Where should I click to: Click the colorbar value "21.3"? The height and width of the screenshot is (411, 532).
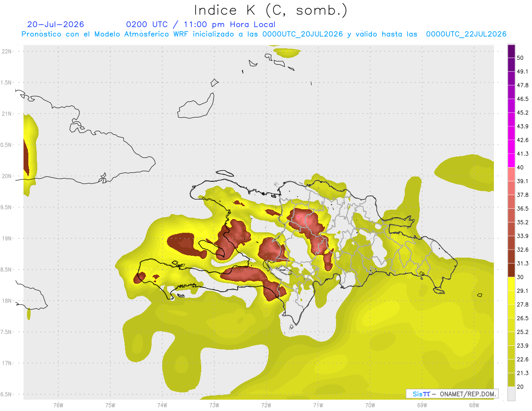[x=523, y=373]
